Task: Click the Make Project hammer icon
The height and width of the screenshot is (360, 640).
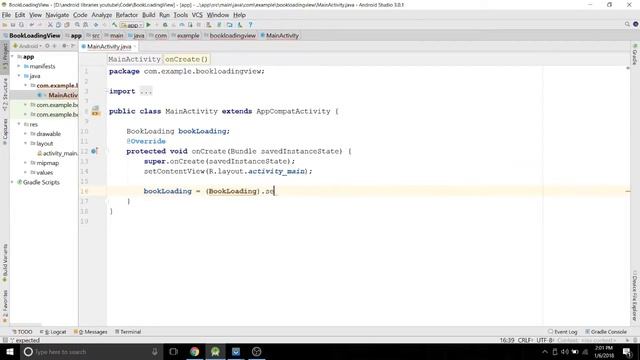Action: [x=114, y=25]
